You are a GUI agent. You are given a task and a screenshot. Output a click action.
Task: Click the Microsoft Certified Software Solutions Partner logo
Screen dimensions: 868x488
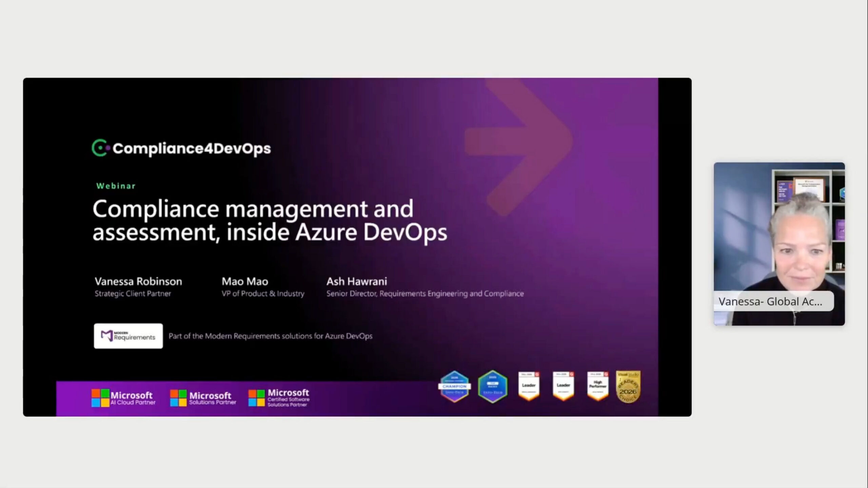[279, 398]
